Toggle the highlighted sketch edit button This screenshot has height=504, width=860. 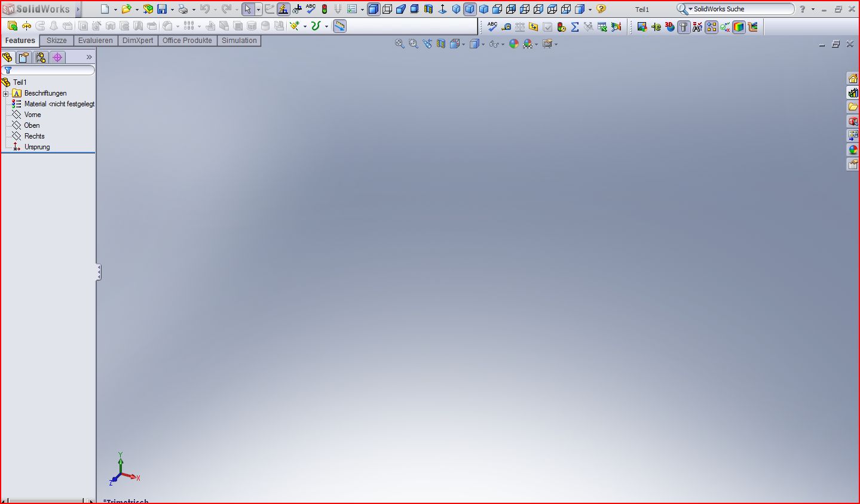click(283, 9)
